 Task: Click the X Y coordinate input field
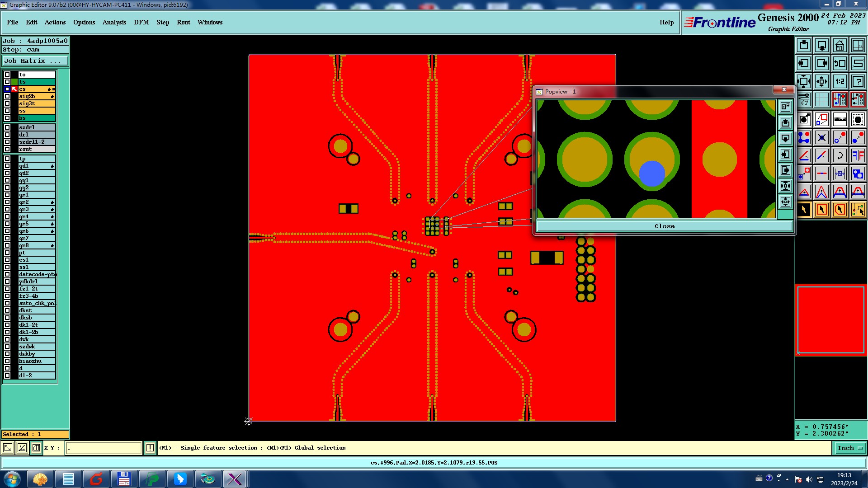coord(104,448)
